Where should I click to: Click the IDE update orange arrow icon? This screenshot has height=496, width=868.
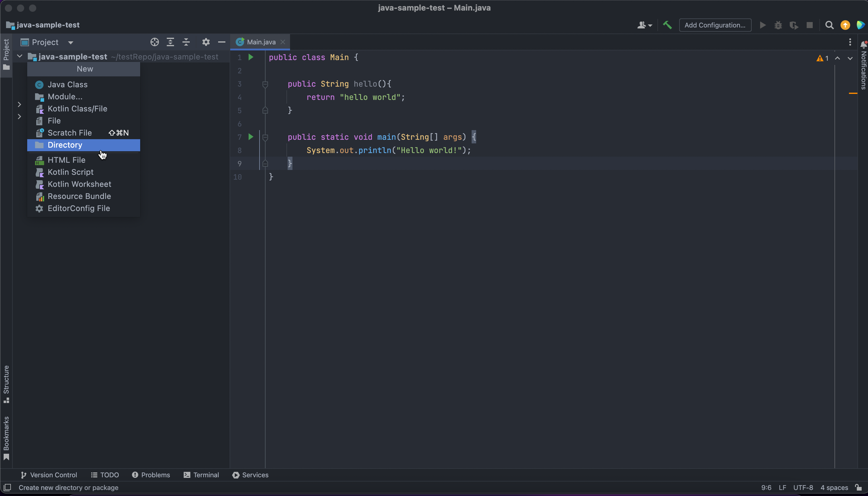tap(845, 25)
